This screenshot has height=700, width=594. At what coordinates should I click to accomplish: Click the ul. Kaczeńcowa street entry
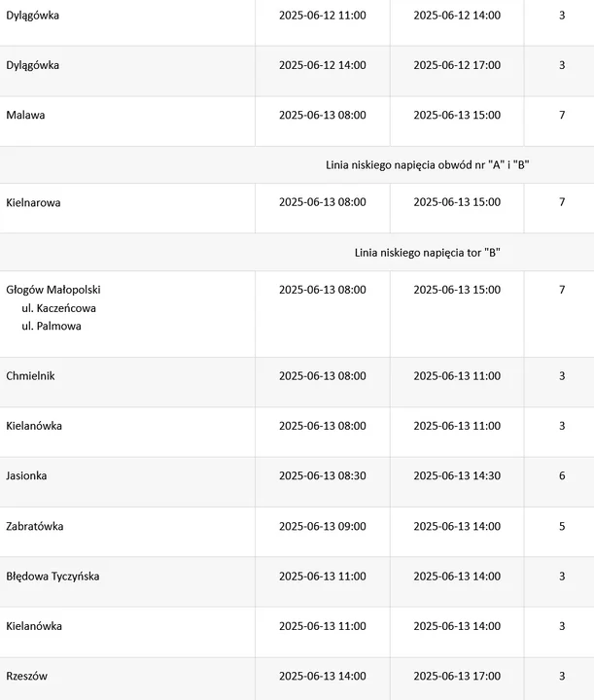(x=58, y=308)
